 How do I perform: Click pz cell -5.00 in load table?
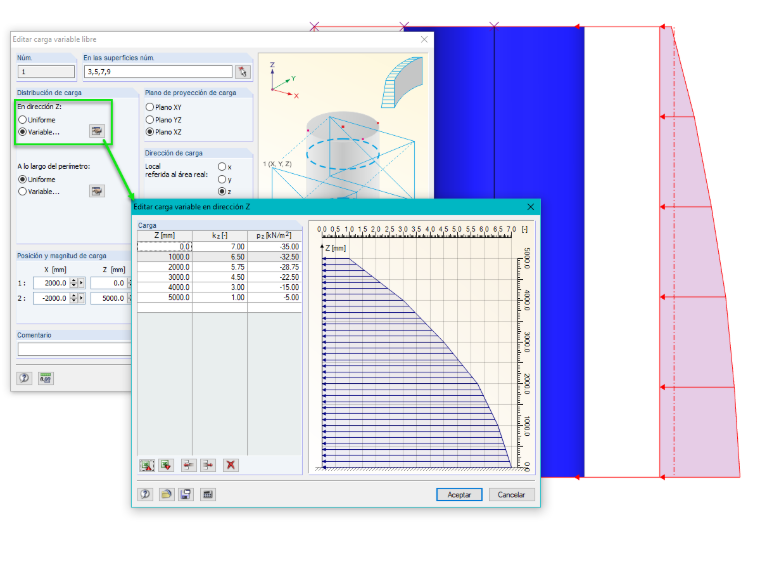[275, 297]
